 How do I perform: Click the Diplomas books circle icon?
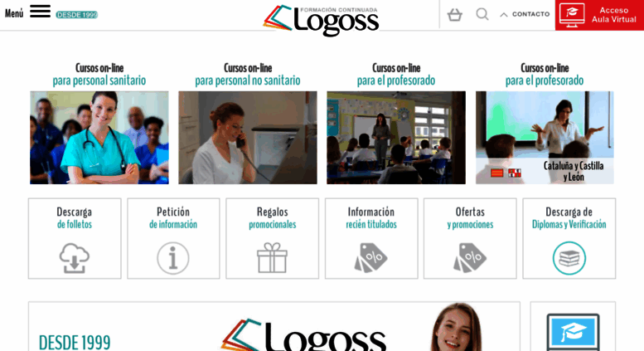(569, 258)
